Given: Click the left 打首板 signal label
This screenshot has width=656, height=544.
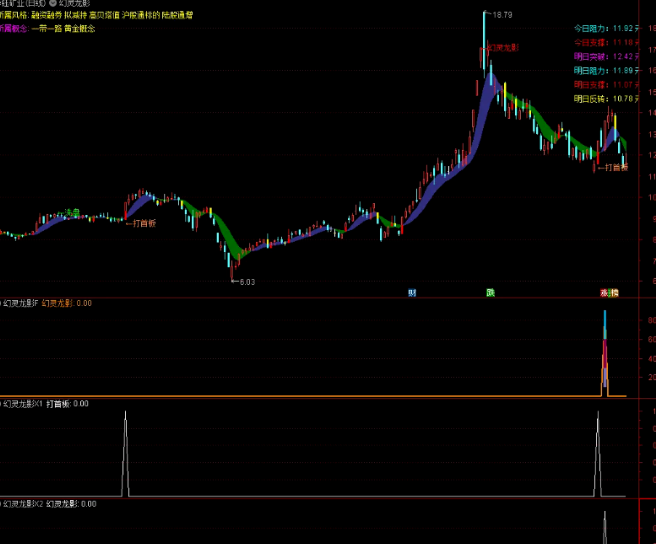Looking at the screenshot, I should click(x=141, y=224).
